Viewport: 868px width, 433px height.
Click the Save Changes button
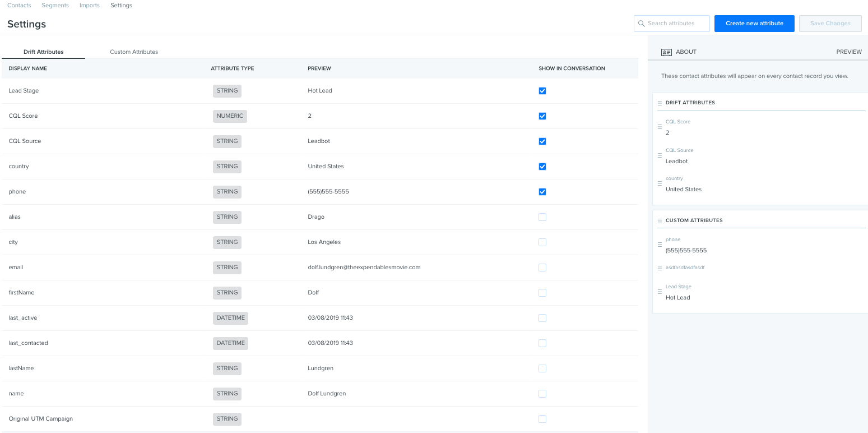[830, 24]
